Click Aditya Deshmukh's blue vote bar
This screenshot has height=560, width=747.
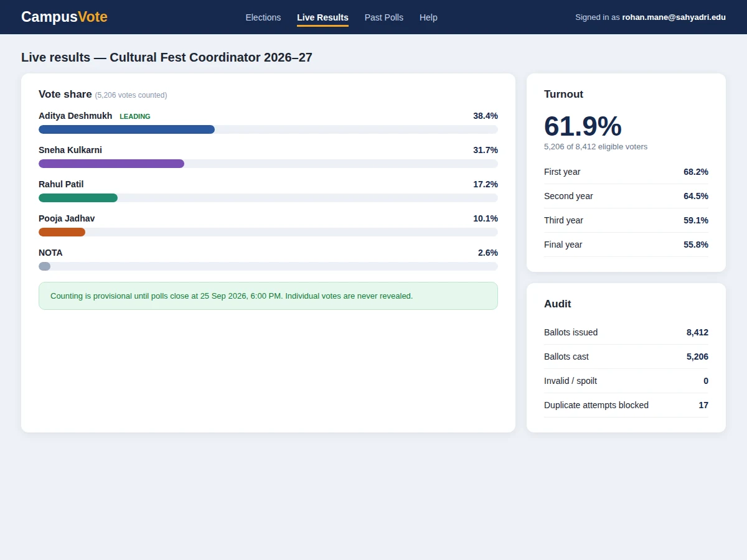click(126, 129)
